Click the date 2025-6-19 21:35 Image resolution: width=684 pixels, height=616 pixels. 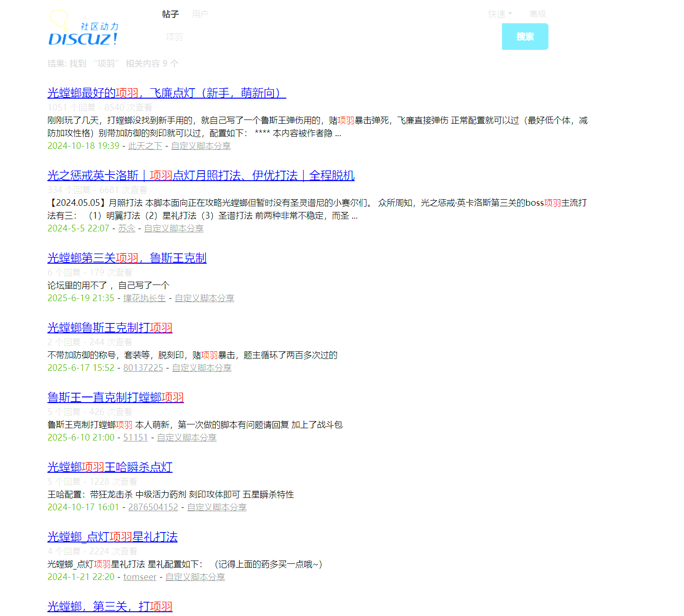point(81,298)
